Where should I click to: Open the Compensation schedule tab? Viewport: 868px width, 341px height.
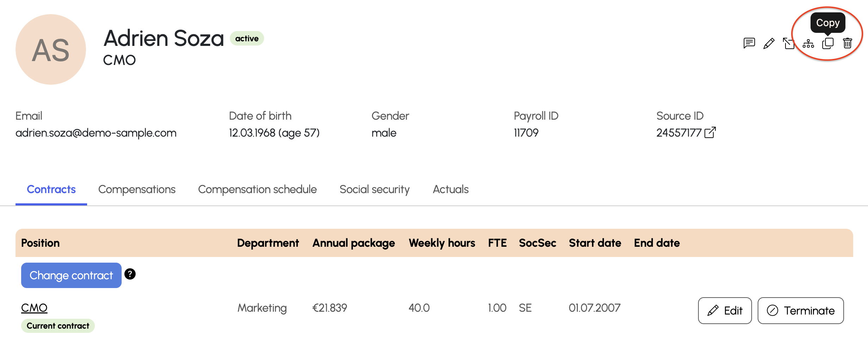click(x=257, y=189)
